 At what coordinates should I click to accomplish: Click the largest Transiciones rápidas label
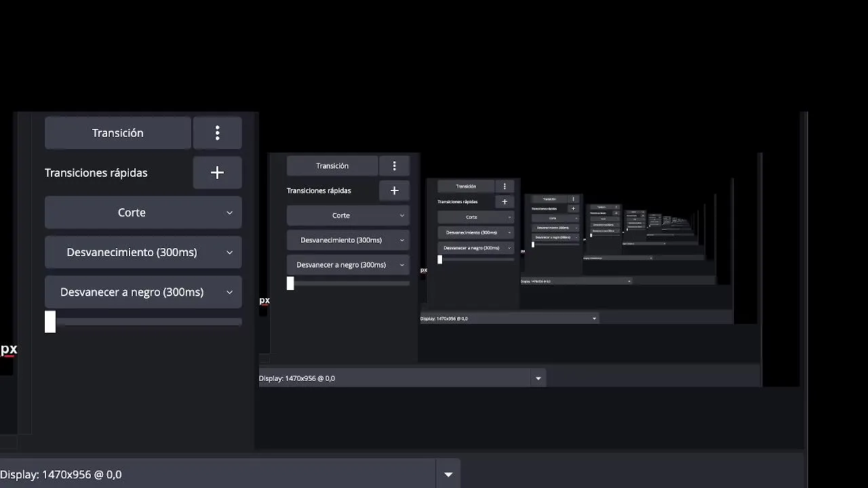[96, 173]
